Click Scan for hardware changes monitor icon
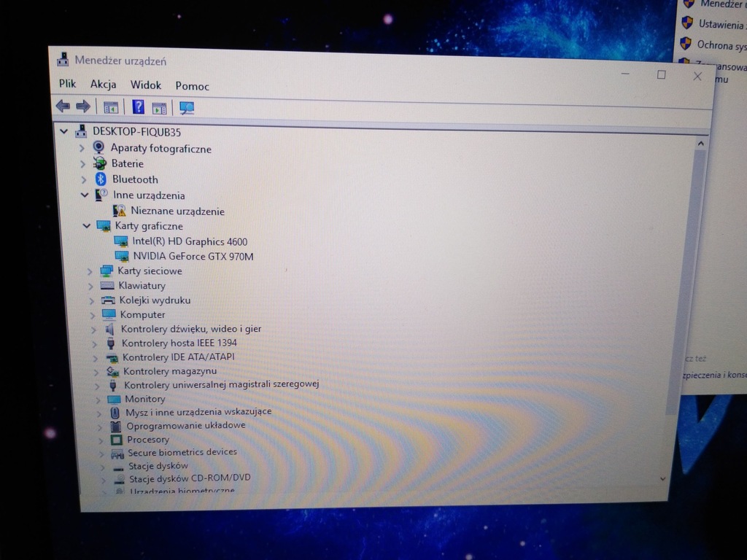The image size is (747, 560). coord(187,108)
